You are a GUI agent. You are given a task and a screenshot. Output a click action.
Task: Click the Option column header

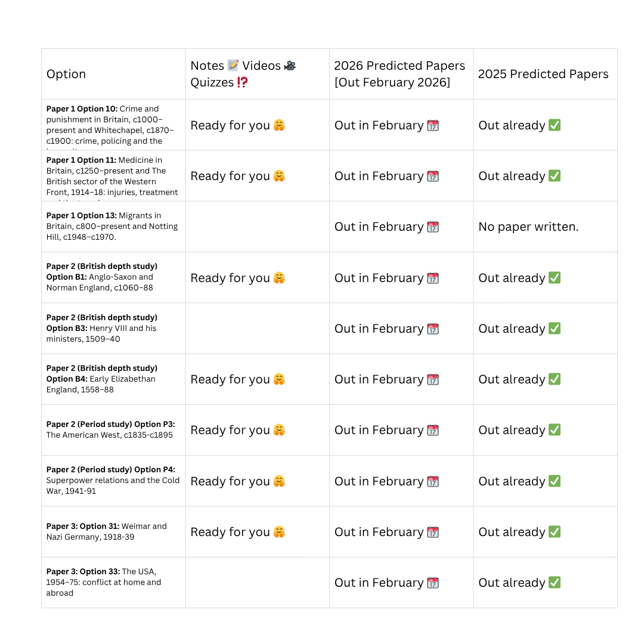tap(66, 74)
